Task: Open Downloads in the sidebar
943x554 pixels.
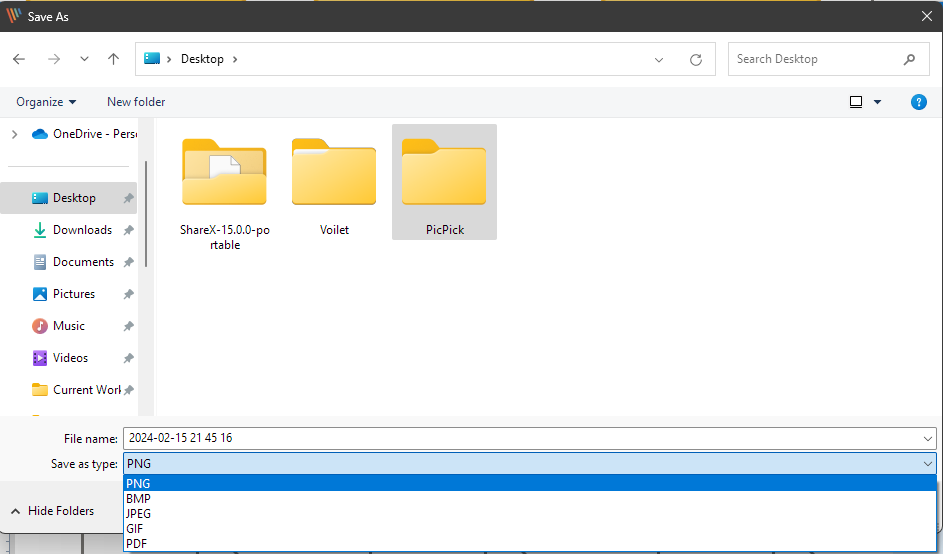Action: click(72, 230)
